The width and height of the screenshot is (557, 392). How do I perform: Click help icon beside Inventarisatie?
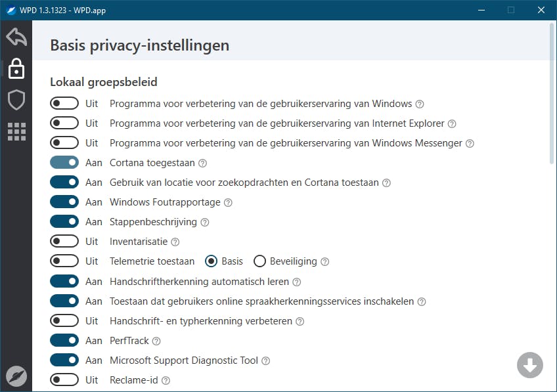175,242
